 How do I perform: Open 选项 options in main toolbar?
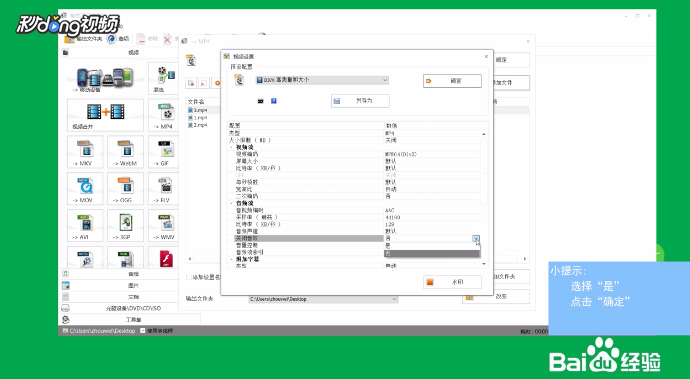point(118,39)
